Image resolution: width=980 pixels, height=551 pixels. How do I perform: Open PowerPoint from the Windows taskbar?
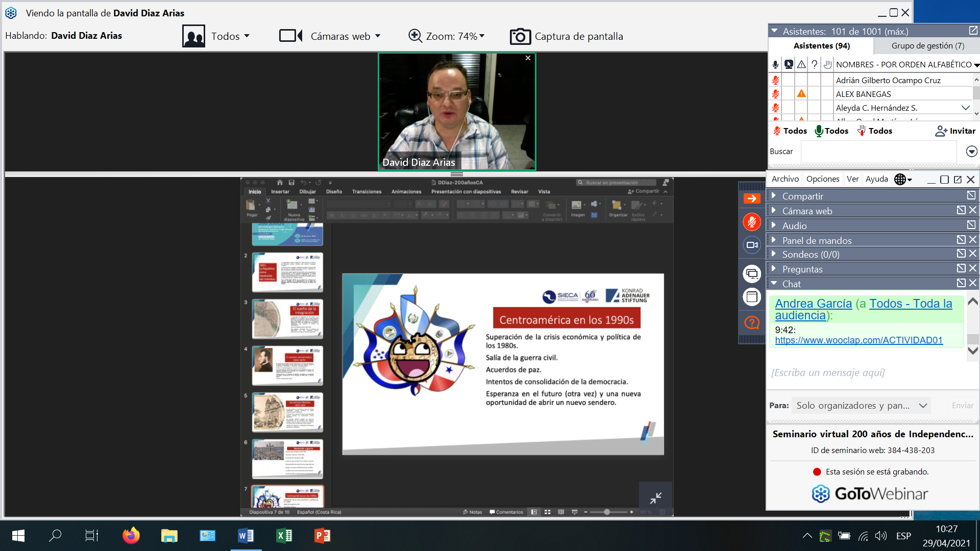[322, 536]
